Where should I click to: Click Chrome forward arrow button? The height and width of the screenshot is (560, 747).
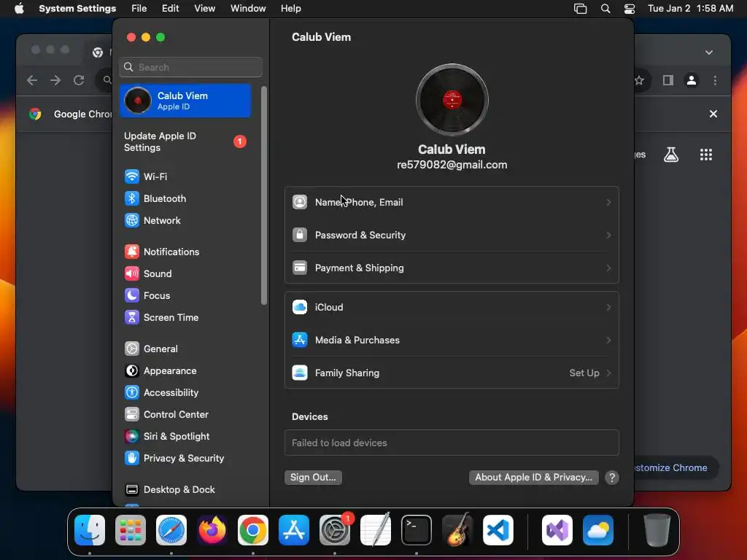pos(55,80)
